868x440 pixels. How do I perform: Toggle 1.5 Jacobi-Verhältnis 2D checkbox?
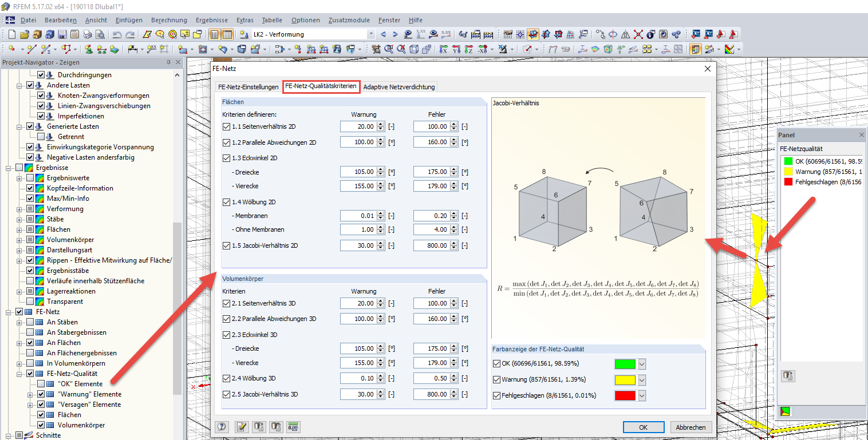227,245
